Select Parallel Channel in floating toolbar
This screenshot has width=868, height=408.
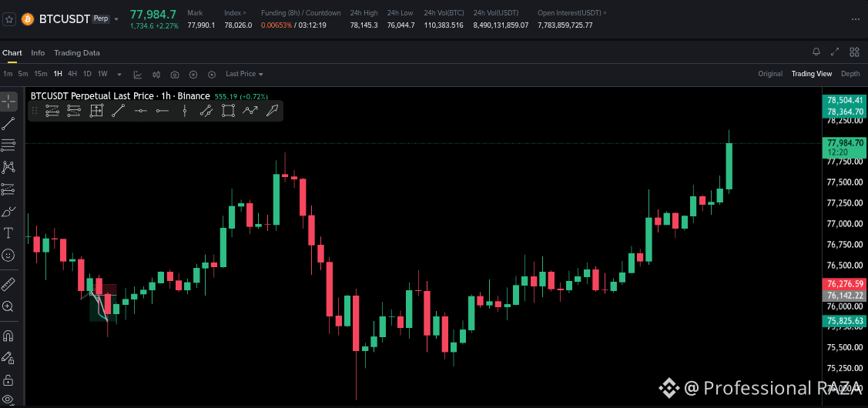point(206,111)
